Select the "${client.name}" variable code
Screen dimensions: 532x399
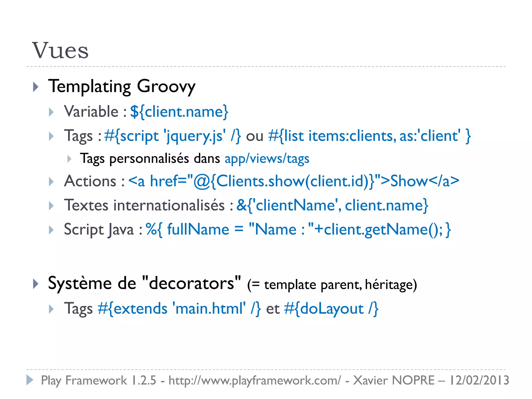click(x=179, y=112)
